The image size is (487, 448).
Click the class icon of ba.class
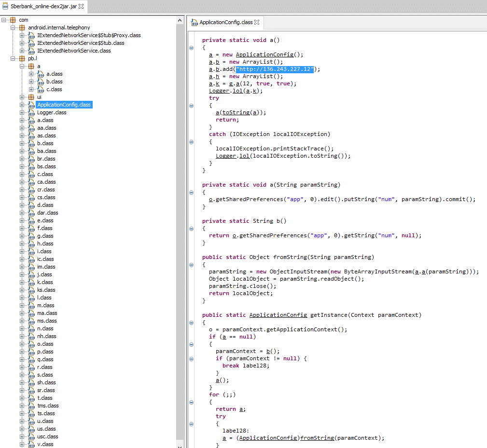tap(31, 151)
